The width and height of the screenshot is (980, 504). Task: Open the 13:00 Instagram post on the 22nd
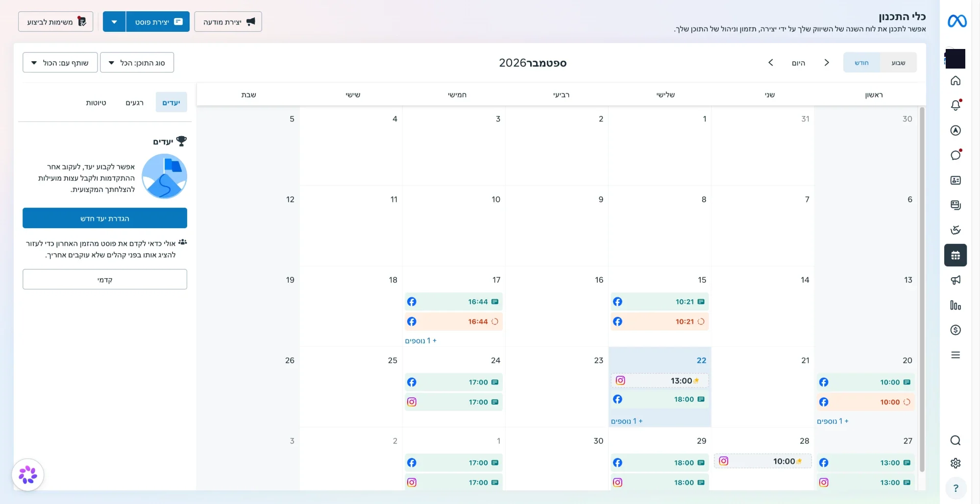coord(660,381)
